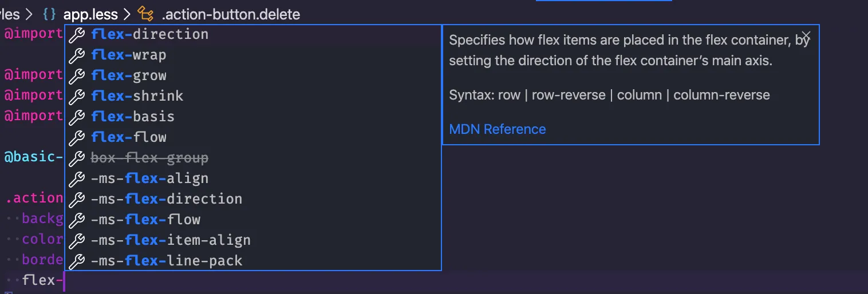Image resolution: width=868 pixels, height=294 pixels.
Task: Click the wrench icon next to flex-shrink
Action: pyautogui.click(x=77, y=97)
